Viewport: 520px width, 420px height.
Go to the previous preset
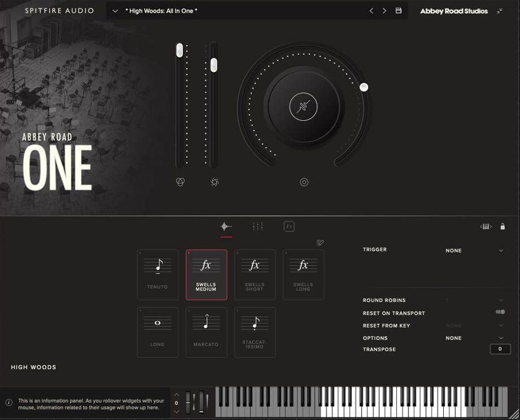372,11
